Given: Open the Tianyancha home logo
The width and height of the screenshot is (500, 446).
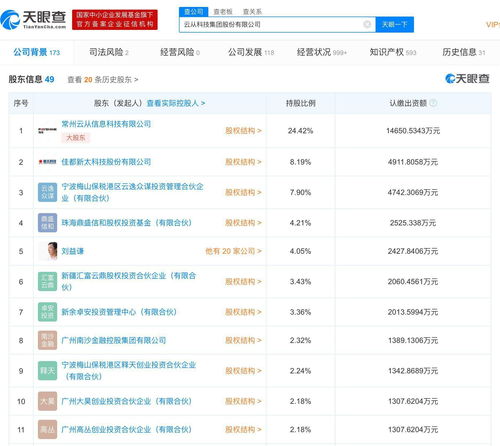Looking at the screenshot, I should [x=33, y=20].
